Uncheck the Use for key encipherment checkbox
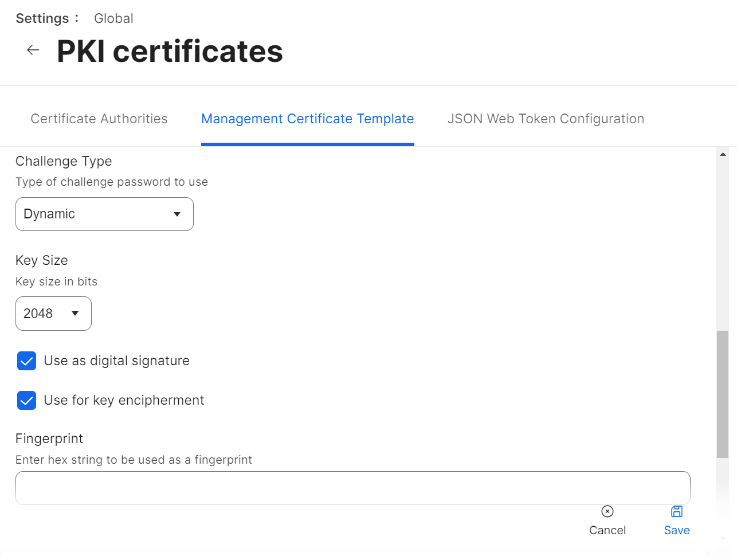This screenshot has width=737, height=560. (27, 401)
